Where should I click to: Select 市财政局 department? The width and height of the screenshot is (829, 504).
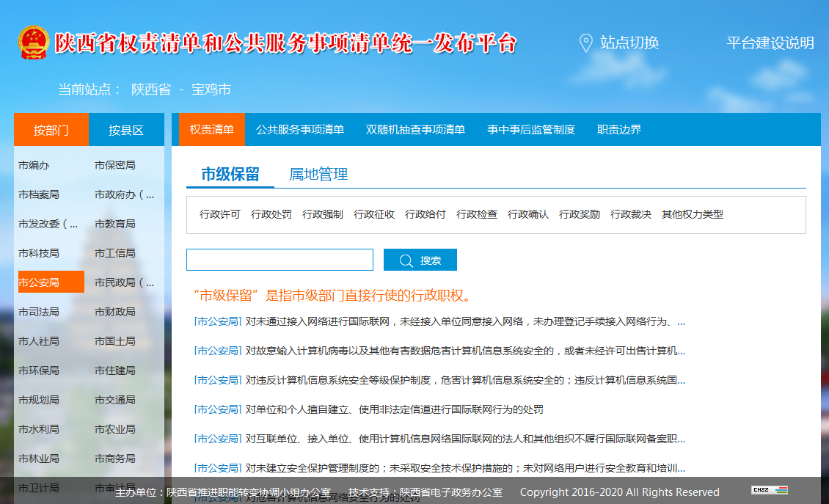tap(115, 312)
